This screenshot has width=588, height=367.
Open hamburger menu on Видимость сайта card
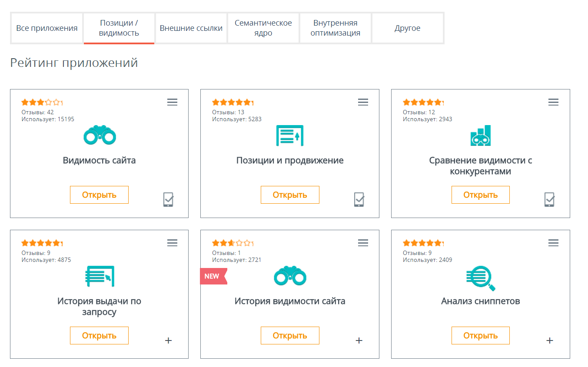coord(172,102)
